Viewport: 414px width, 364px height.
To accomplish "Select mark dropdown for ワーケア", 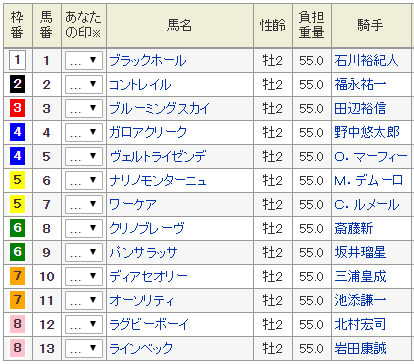I will tap(84, 205).
